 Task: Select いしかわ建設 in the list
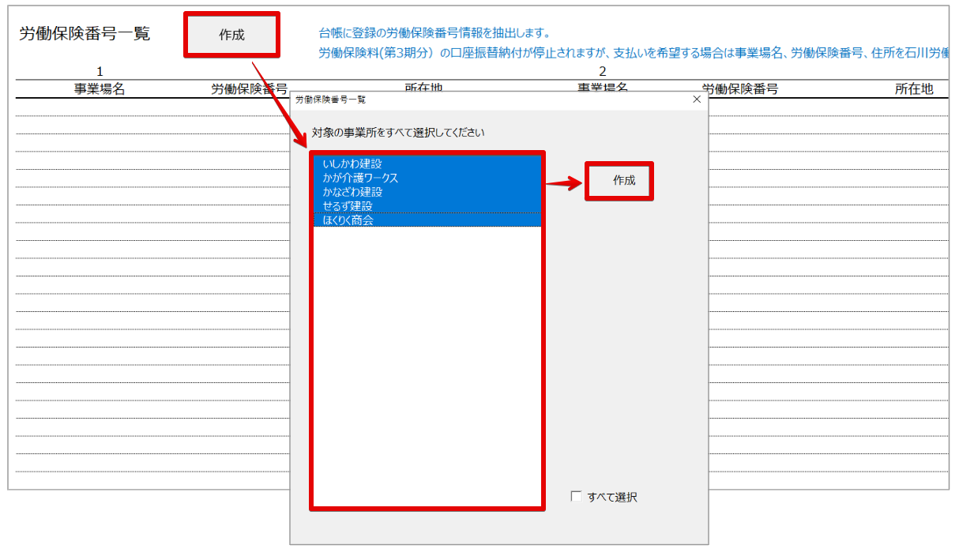pyautogui.click(x=427, y=163)
